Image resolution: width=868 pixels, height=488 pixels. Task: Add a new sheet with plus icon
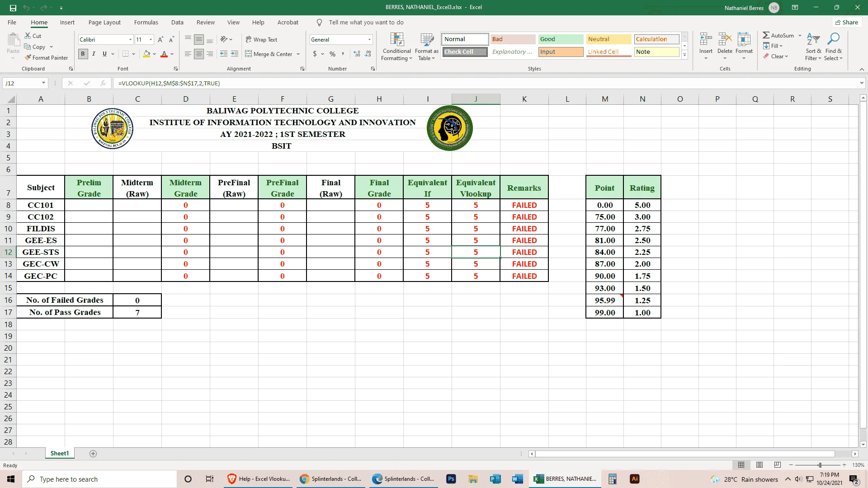click(93, 454)
